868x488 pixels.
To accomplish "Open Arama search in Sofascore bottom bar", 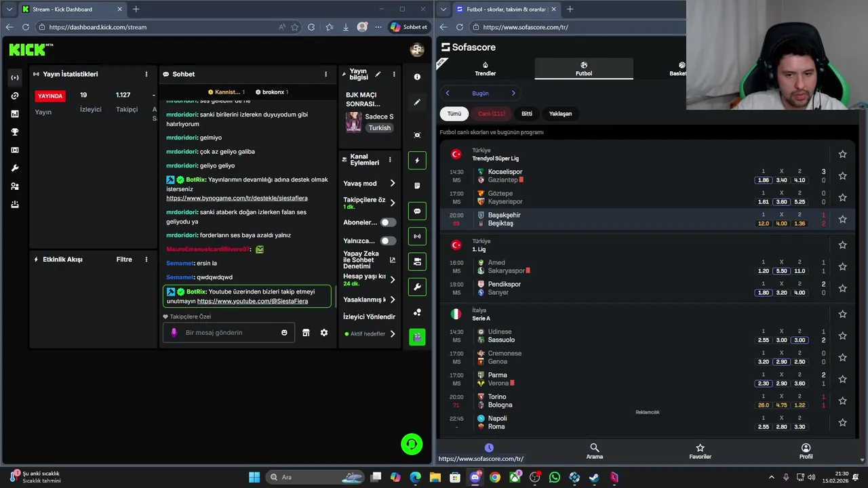I will click(x=595, y=451).
